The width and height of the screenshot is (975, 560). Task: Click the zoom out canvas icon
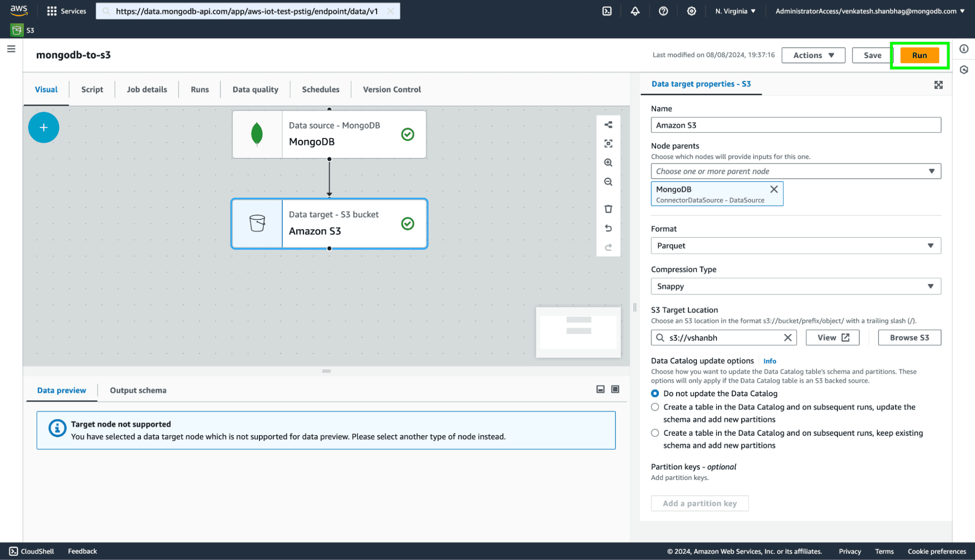pos(608,182)
